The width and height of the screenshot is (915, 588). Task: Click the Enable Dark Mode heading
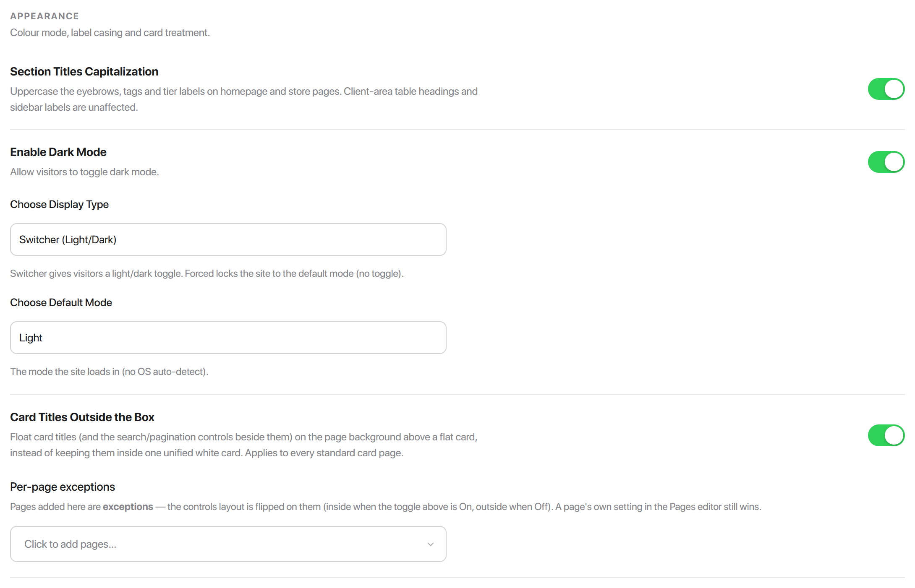point(58,152)
